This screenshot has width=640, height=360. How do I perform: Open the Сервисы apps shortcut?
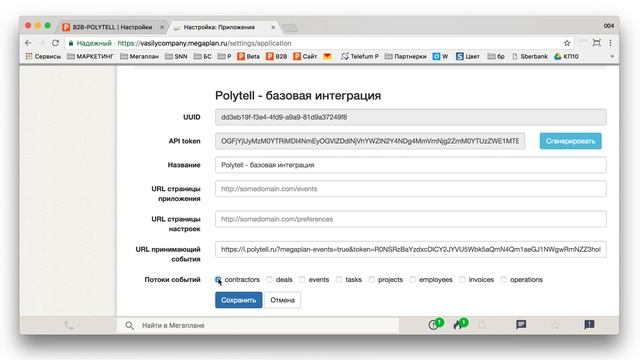(x=43, y=56)
